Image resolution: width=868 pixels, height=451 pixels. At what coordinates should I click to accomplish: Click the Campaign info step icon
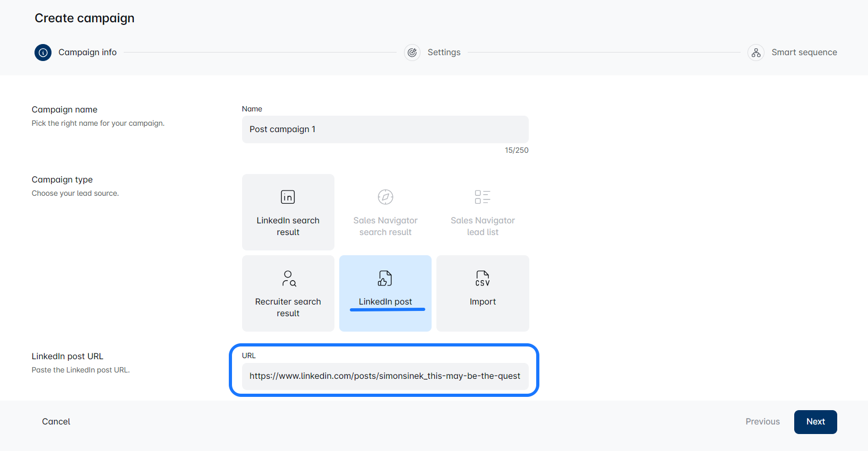43,53
